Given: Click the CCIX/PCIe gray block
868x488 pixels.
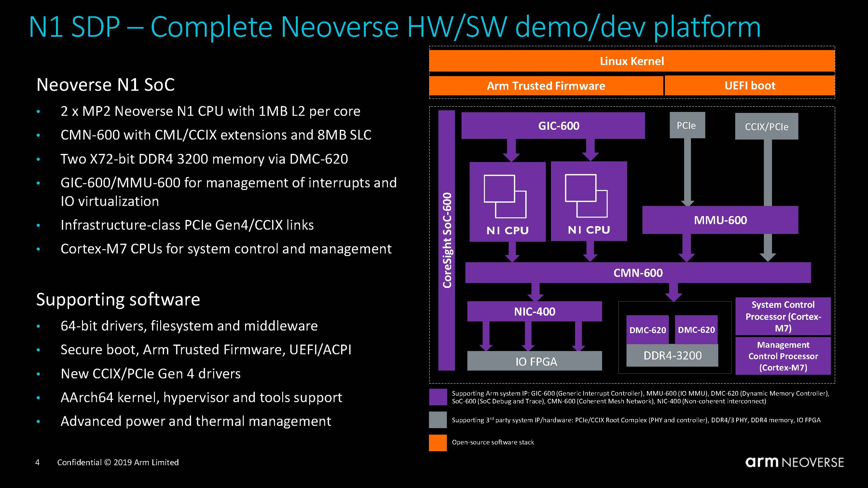Looking at the screenshot, I should click(x=766, y=127).
